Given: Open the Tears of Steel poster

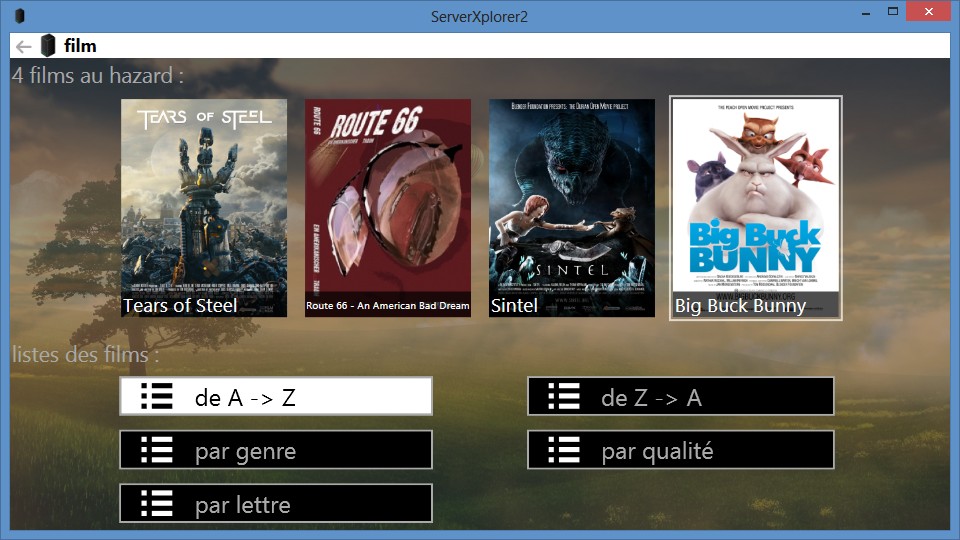Looking at the screenshot, I should [x=204, y=208].
